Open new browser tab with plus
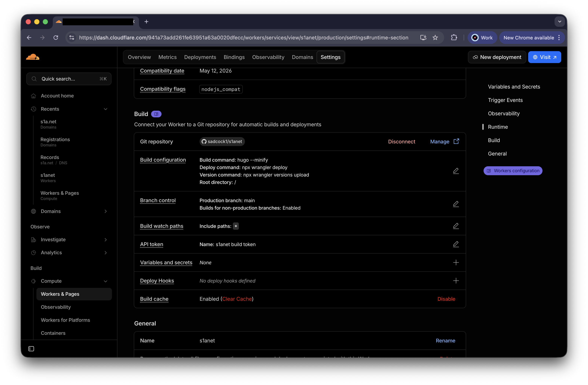588x385 pixels. tap(146, 22)
